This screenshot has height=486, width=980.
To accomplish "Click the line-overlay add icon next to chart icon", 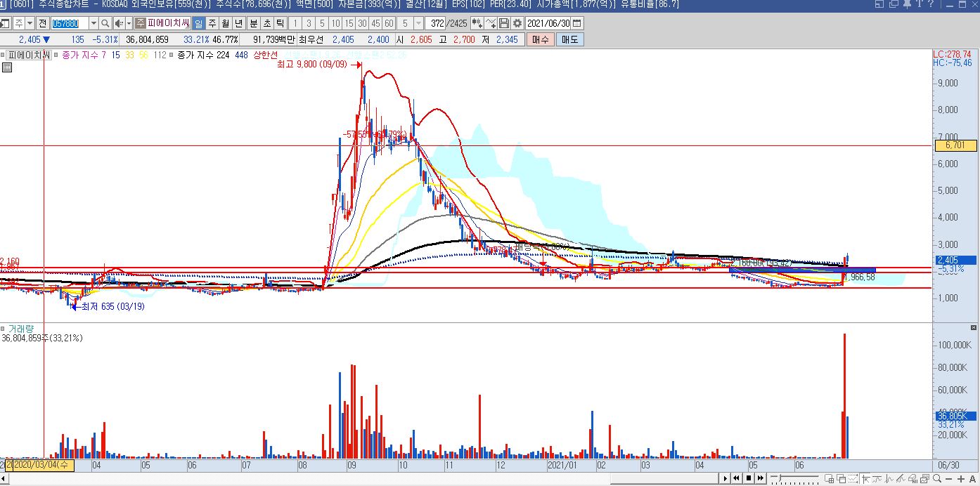I will click(x=491, y=23).
